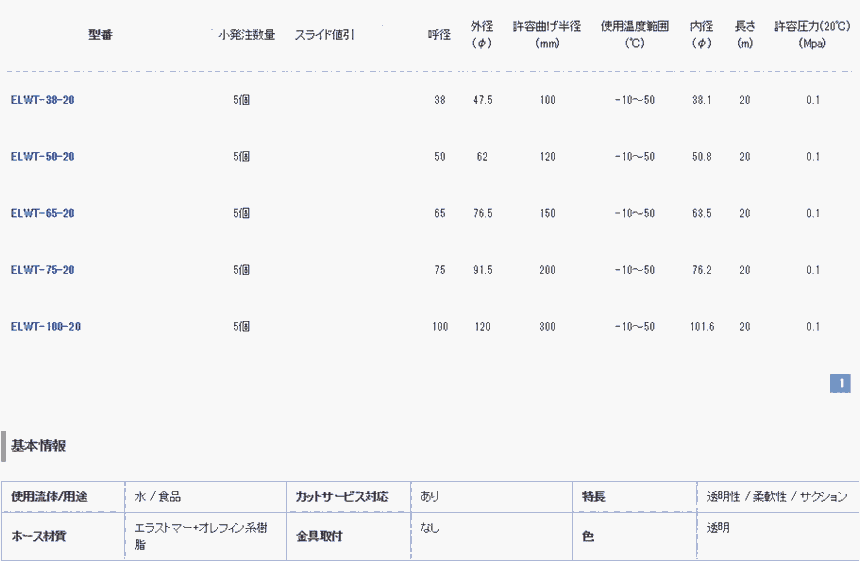Select the ELWT-75-20 model link
The width and height of the screenshot is (860, 561).
[x=42, y=270]
